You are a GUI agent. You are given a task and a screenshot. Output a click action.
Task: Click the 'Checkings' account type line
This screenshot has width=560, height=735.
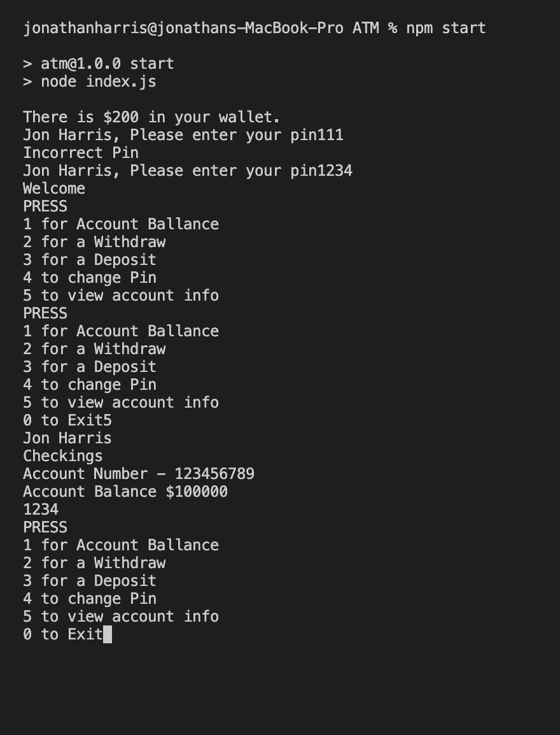coord(63,455)
